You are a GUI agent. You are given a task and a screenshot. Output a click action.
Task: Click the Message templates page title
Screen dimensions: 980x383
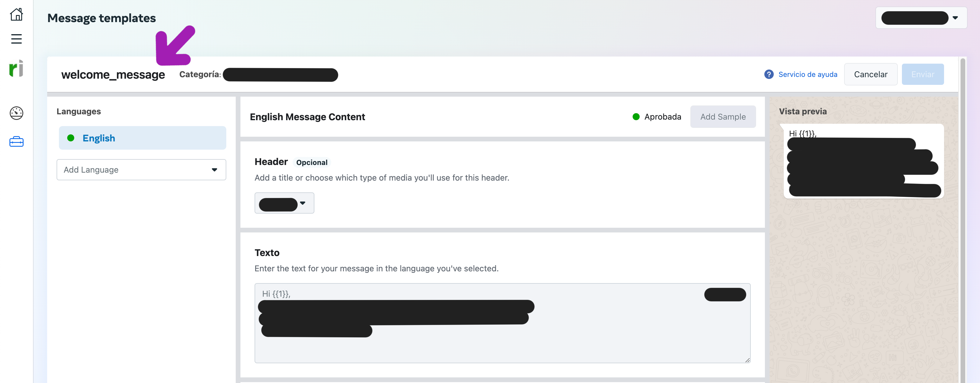click(x=102, y=18)
